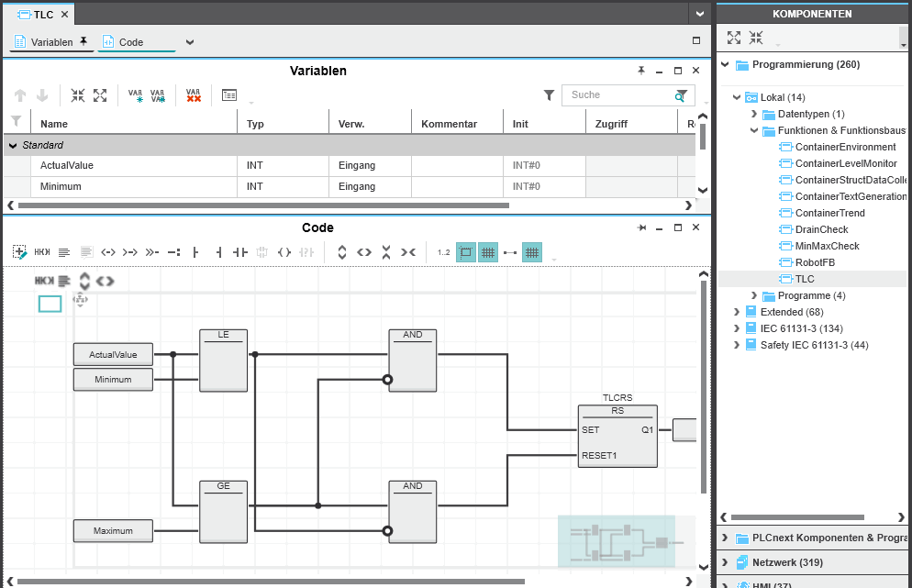The height and width of the screenshot is (588, 912).
Task: Click the filter funnel icon beside the search box
Action: point(549,95)
